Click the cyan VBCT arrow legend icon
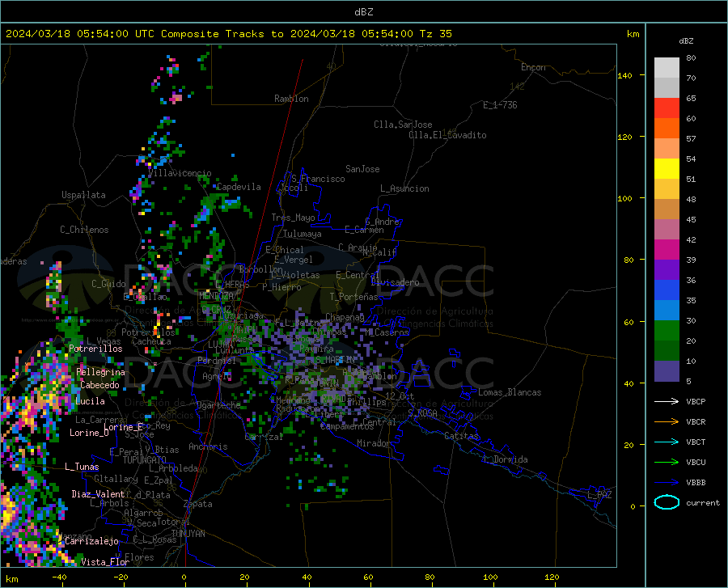The height and width of the screenshot is (588, 728). (667, 442)
